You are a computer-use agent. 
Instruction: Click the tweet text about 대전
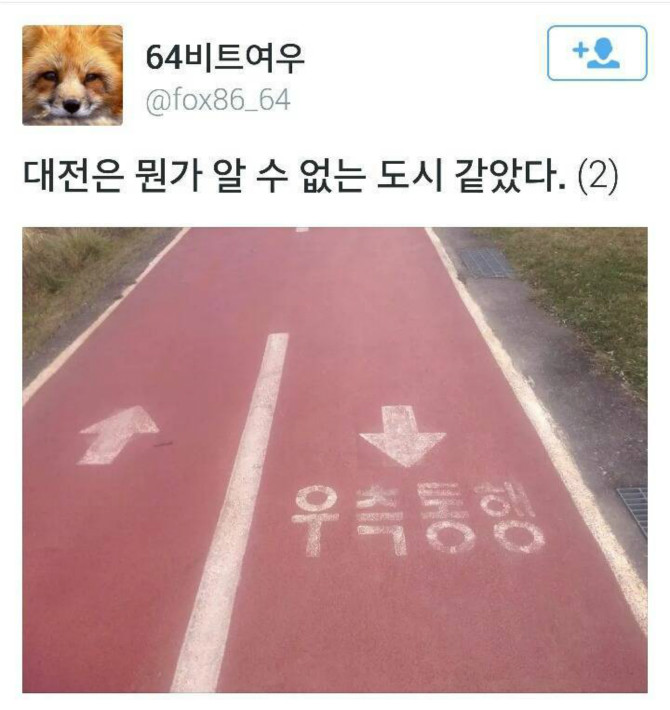point(320,176)
